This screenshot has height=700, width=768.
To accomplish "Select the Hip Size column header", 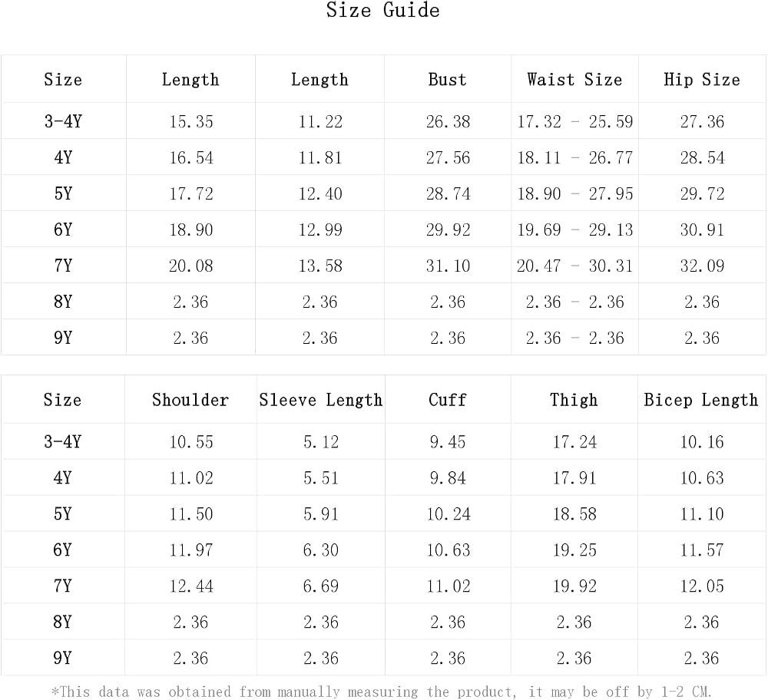I will (701, 79).
